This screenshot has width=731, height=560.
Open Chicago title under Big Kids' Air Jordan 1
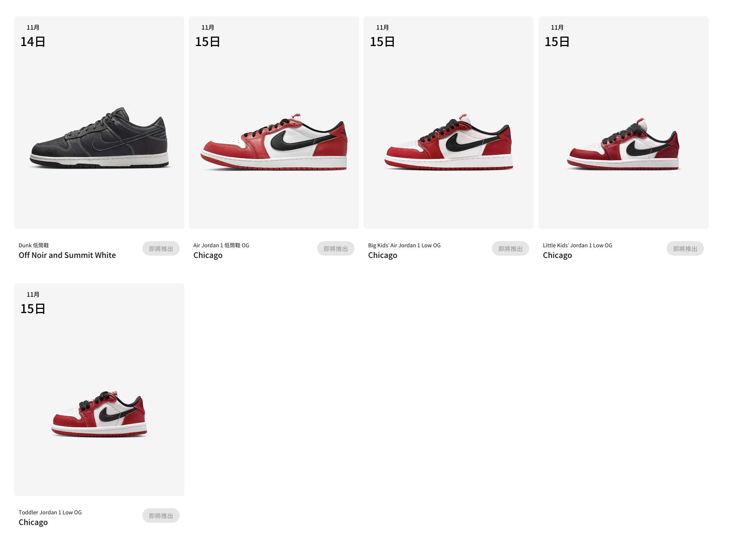tap(383, 256)
